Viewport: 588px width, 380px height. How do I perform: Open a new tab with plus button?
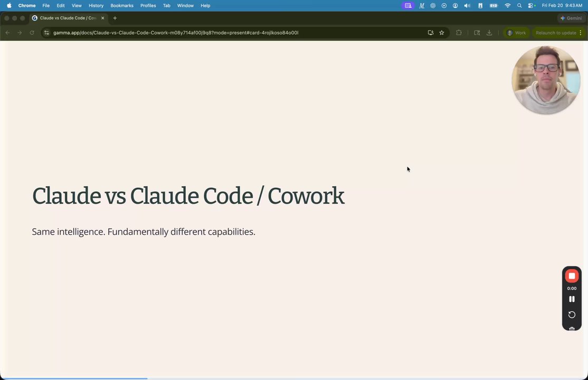point(115,18)
